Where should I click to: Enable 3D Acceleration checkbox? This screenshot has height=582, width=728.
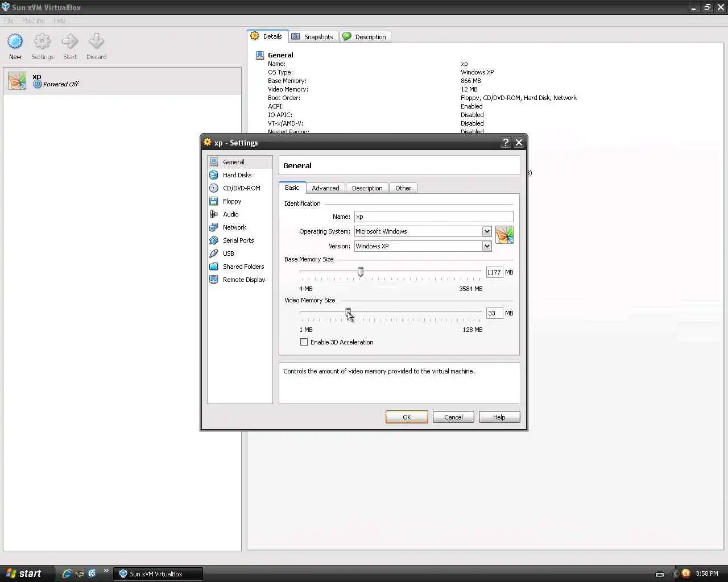[x=304, y=342]
